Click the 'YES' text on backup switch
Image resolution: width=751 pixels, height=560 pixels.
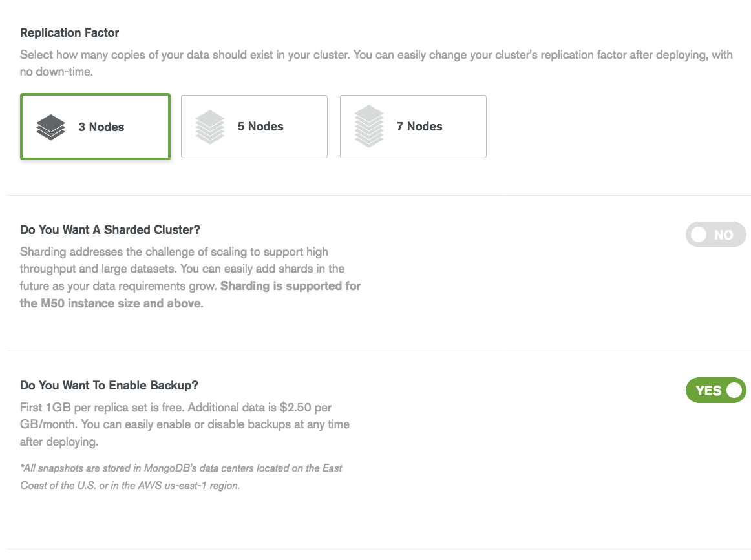[x=708, y=391]
